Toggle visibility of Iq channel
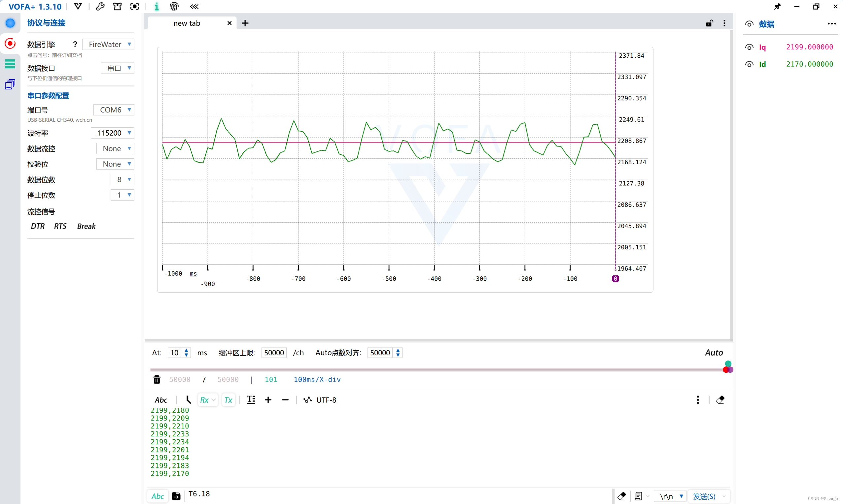The width and height of the screenshot is (843, 504). [x=749, y=47]
